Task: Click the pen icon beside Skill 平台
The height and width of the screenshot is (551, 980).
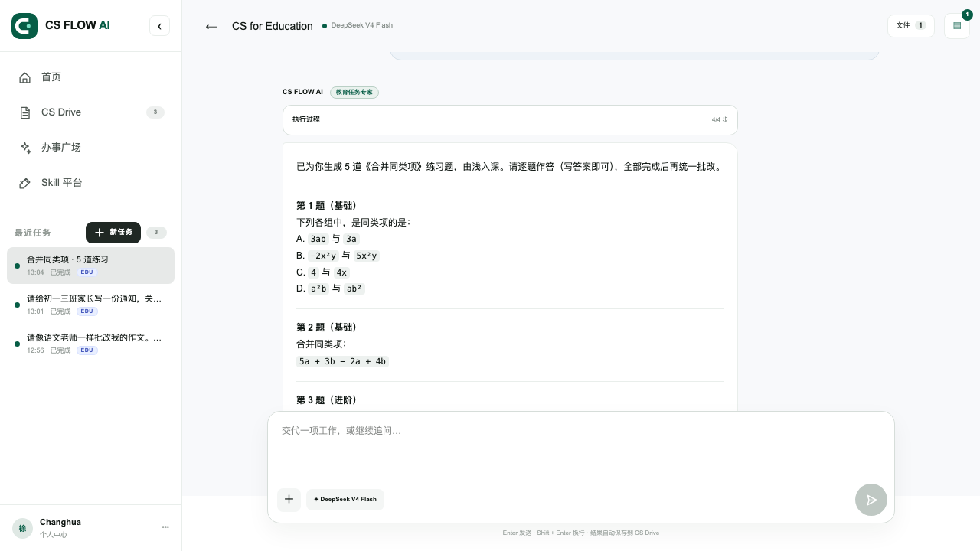Action: [25, 183]
